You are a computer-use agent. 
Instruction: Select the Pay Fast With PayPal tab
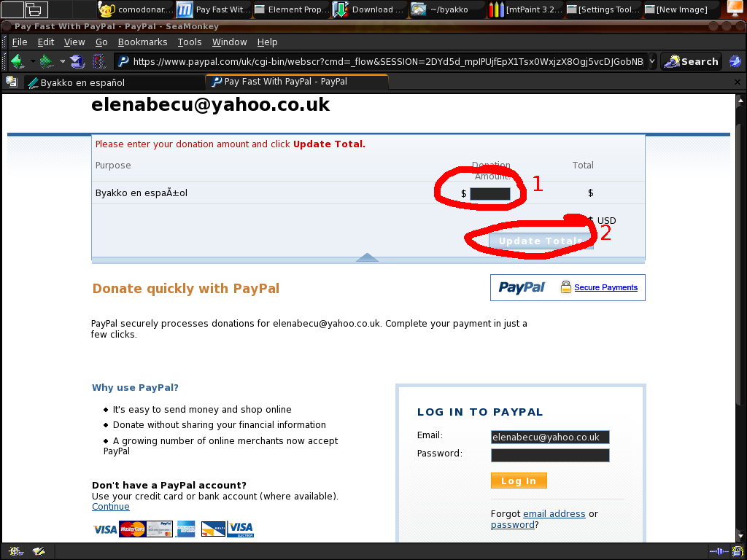(x=297, y=82)
